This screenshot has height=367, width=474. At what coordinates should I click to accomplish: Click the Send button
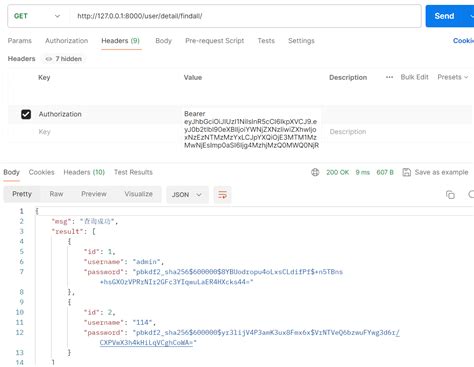click(444, 16)
